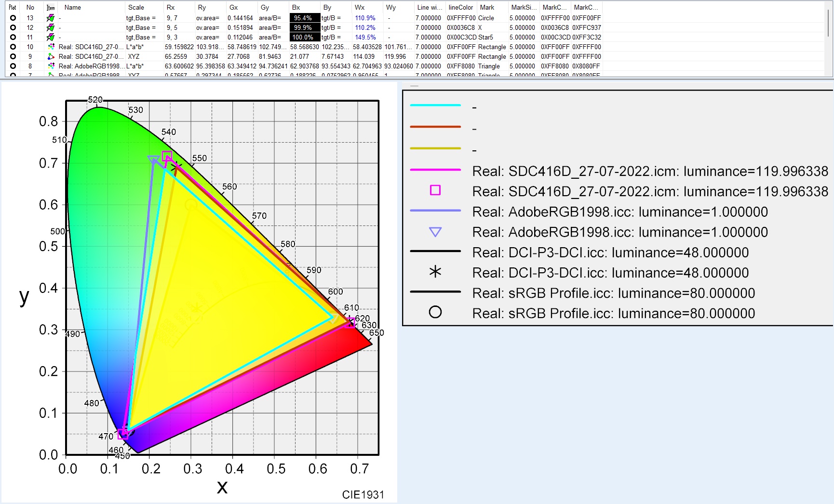Click the magenta square marker at green primary
Viewport: 834px width, 504px height.
pyautogui.click(x=167, y=156)
